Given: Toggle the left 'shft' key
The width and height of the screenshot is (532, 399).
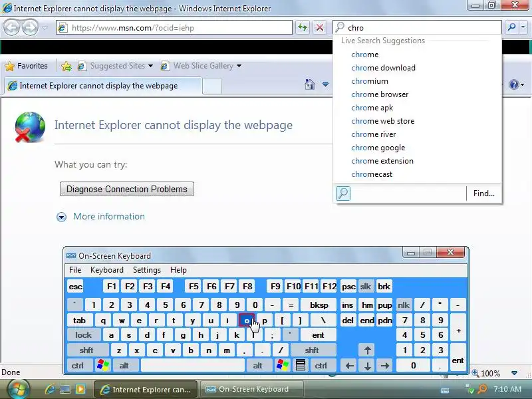Looking at the screenshot, I should click(x=86, y=350).
